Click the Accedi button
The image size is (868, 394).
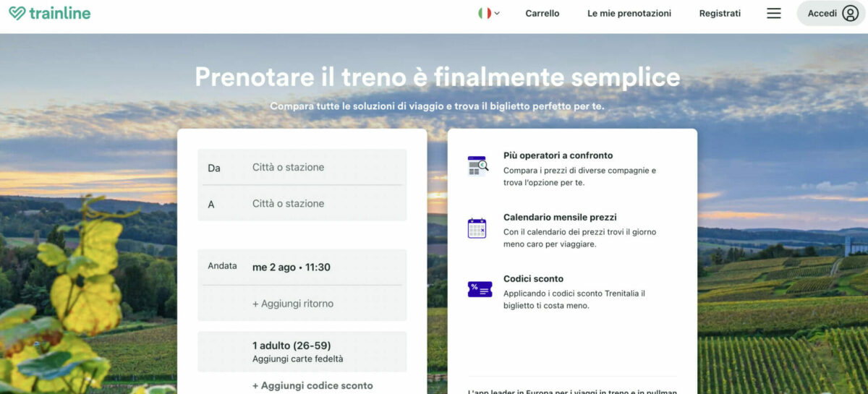pos(830,13)
